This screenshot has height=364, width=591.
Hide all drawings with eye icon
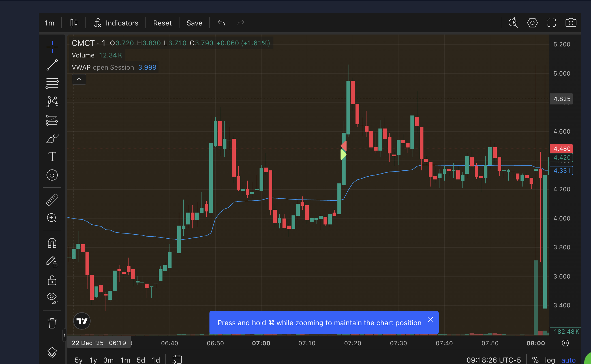point(52,298)
